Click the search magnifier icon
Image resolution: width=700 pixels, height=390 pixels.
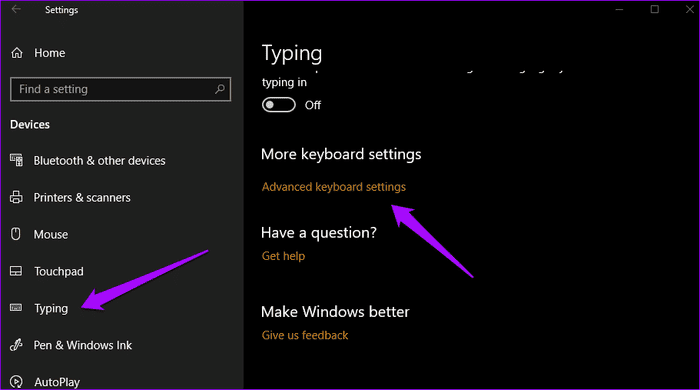[x=220, y=89]
